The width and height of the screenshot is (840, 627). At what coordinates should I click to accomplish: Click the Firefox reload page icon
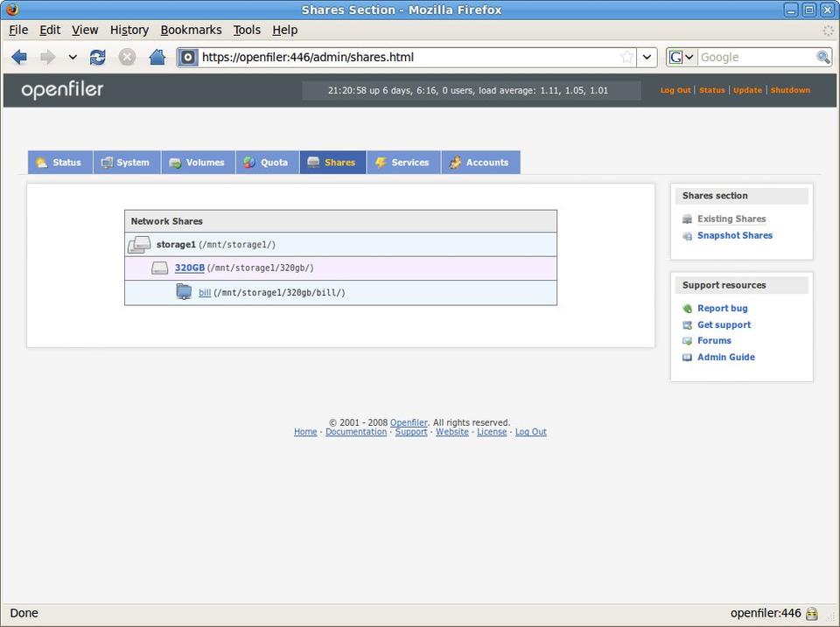click(x=98, y=57)
